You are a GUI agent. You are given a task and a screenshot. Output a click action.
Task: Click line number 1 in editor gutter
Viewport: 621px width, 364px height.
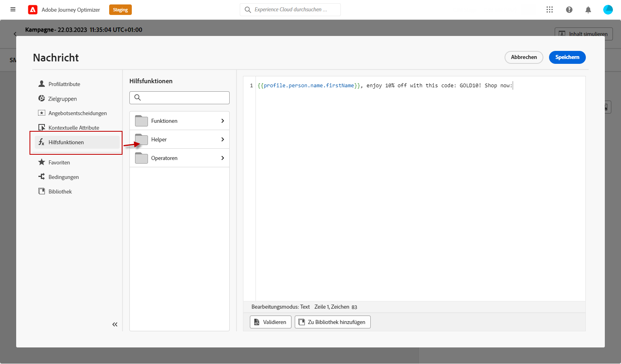[251, 86]
